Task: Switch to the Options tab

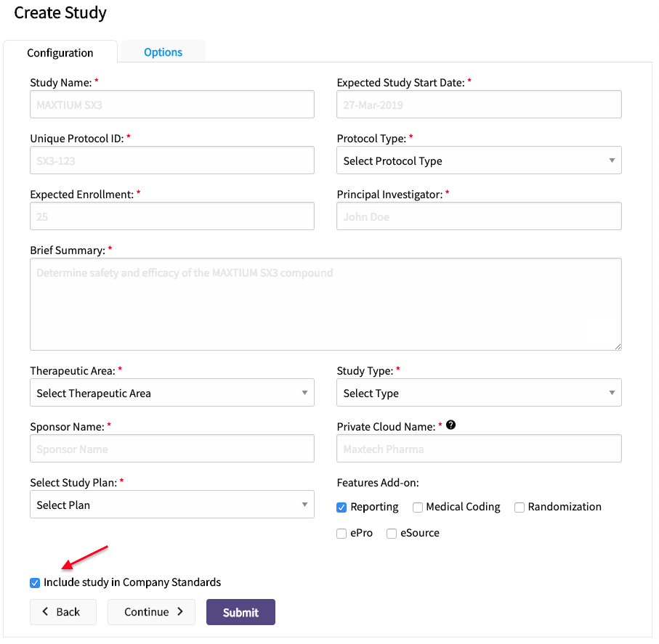Action: click(x=163, y=52)
